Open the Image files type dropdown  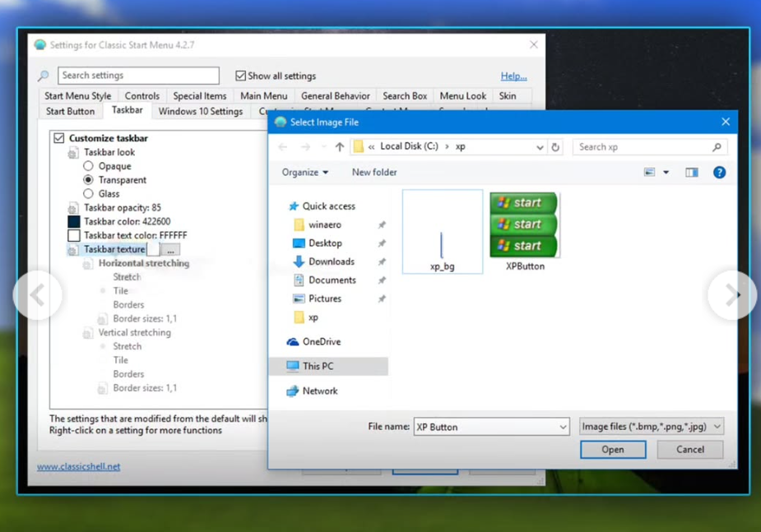pyautogui.click(x=651, y=427)
